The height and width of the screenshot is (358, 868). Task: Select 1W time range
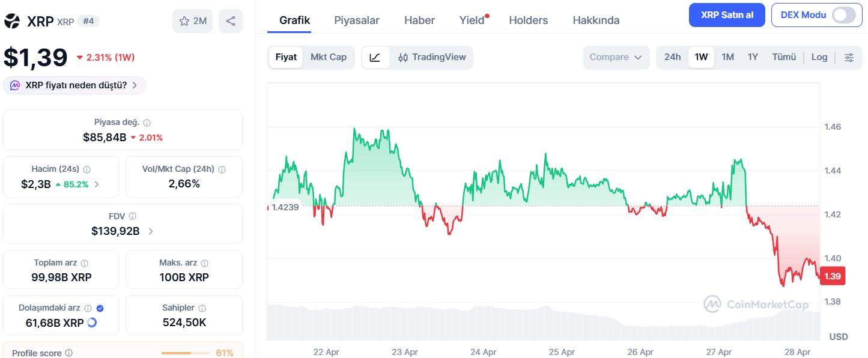pos(701,57)
